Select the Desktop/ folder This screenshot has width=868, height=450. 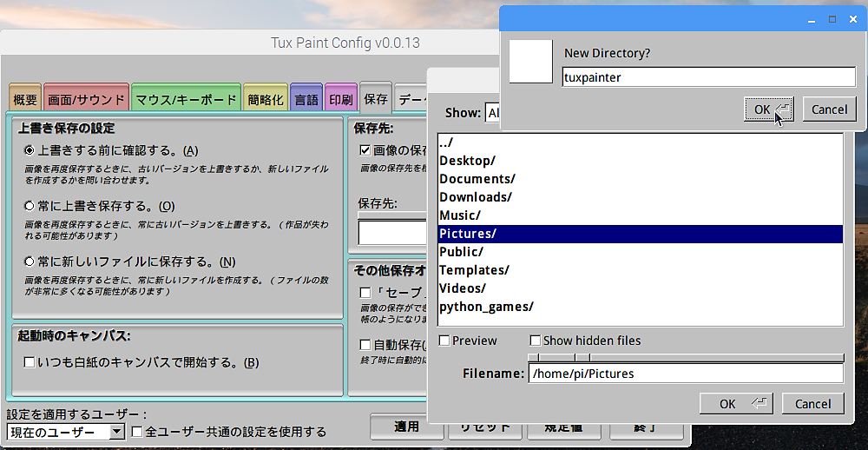click(640, 161)
